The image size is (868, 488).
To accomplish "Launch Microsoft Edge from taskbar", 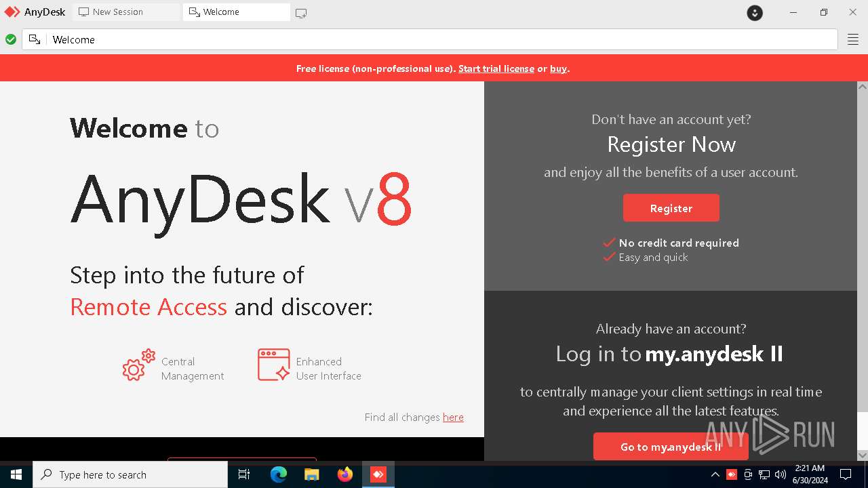I will click(279, 474).
